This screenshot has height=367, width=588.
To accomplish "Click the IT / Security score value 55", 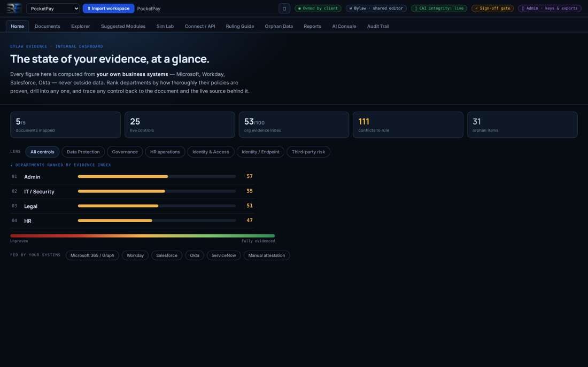I will (x=250, y=191).
